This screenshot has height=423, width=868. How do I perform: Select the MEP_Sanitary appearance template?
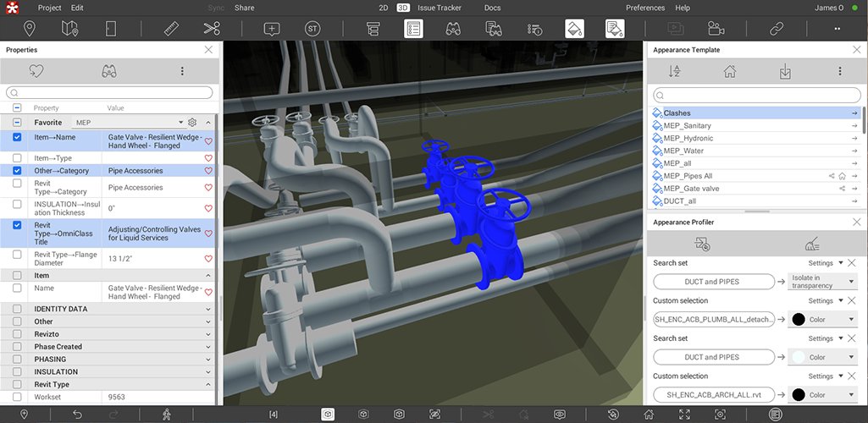click(687, 126)
